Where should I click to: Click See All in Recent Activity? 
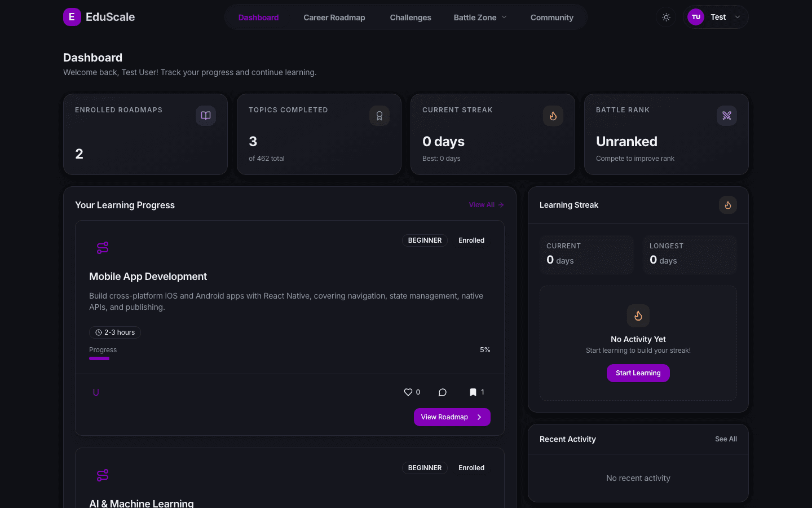click(726, 439)
